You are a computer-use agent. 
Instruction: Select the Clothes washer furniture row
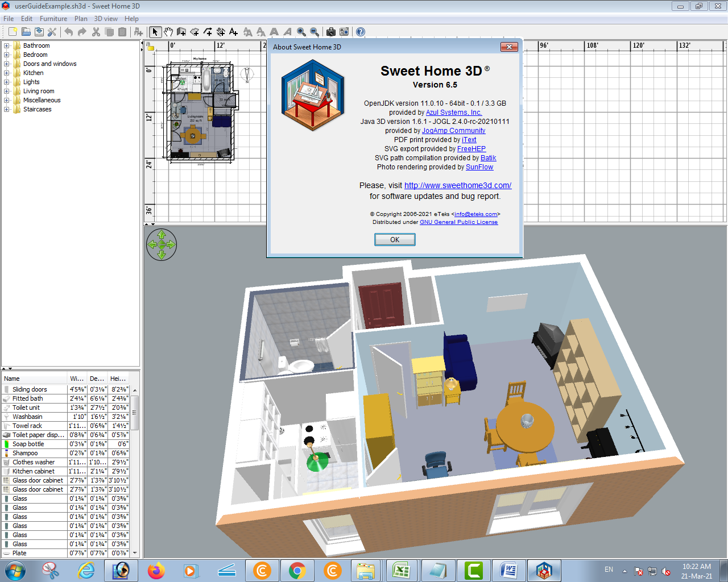pos(66,462)
